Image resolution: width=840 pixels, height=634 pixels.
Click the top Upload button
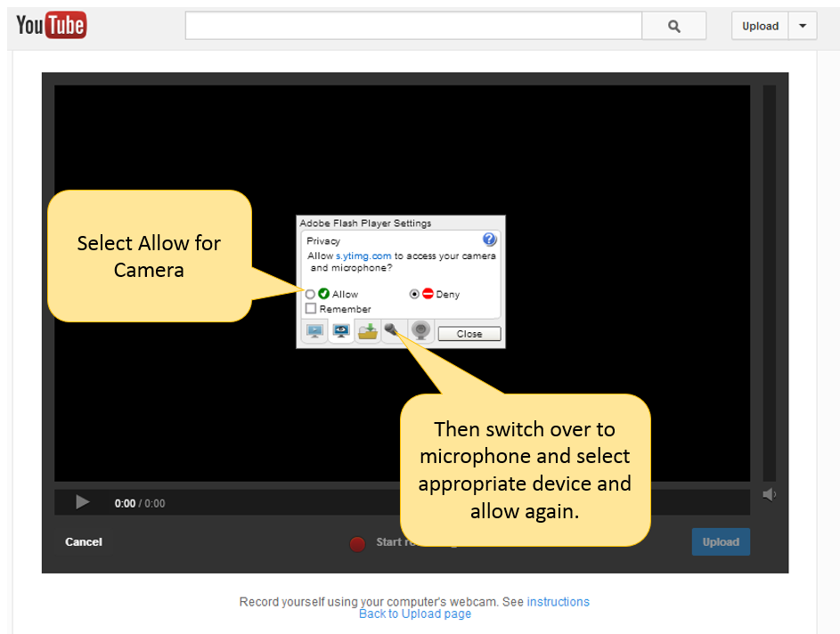pyautogui.click(x=760, y=26)
